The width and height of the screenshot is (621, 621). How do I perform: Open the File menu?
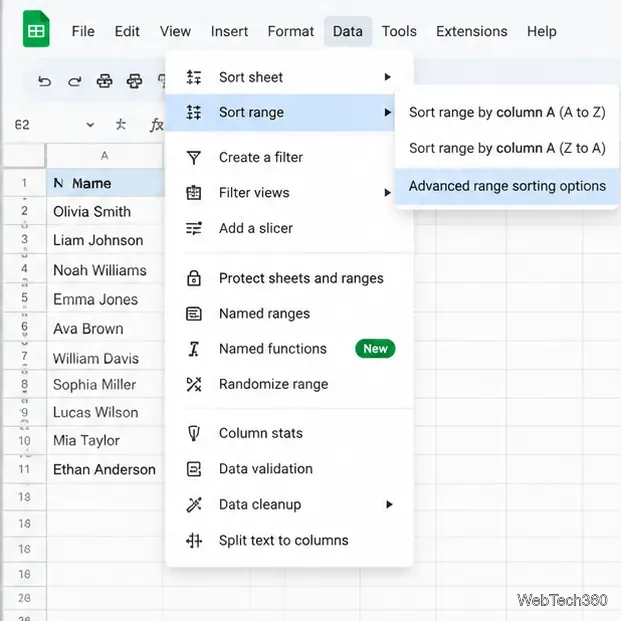[x=83, y=31]
